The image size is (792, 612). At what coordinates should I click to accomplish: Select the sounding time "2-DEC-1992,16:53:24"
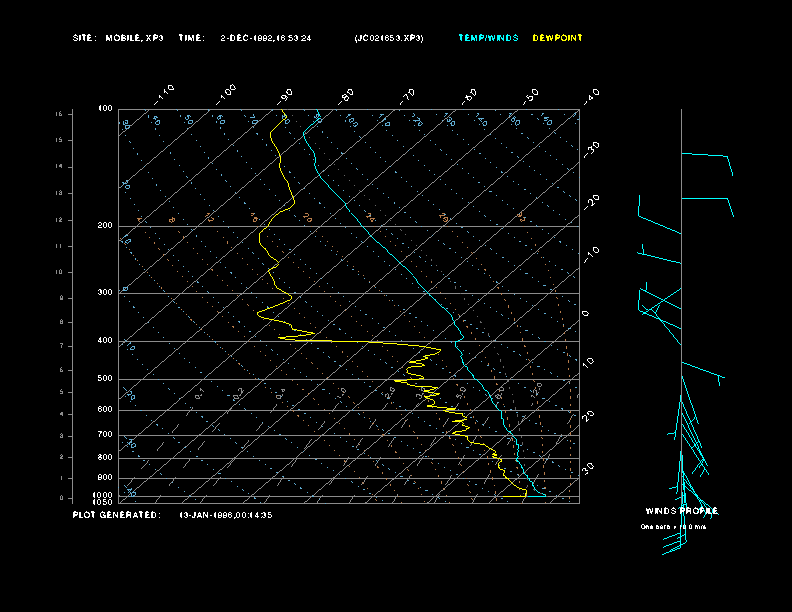[266, 38]
